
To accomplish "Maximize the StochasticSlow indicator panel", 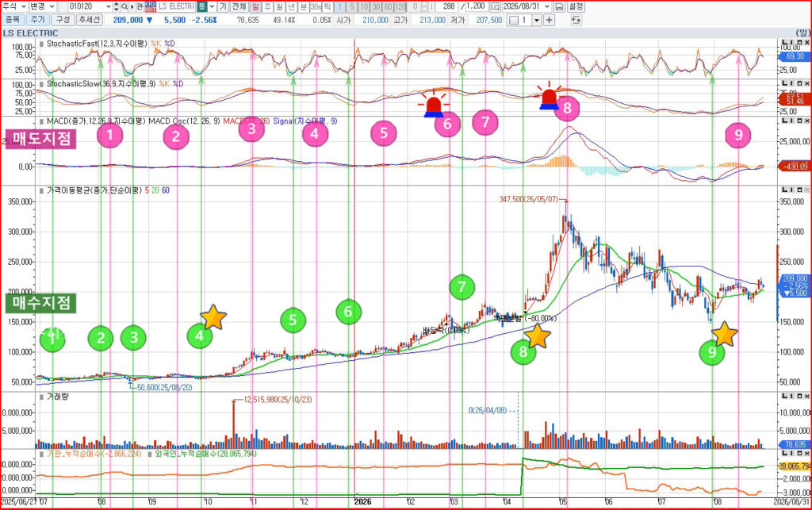I will [x=799, y=82].
